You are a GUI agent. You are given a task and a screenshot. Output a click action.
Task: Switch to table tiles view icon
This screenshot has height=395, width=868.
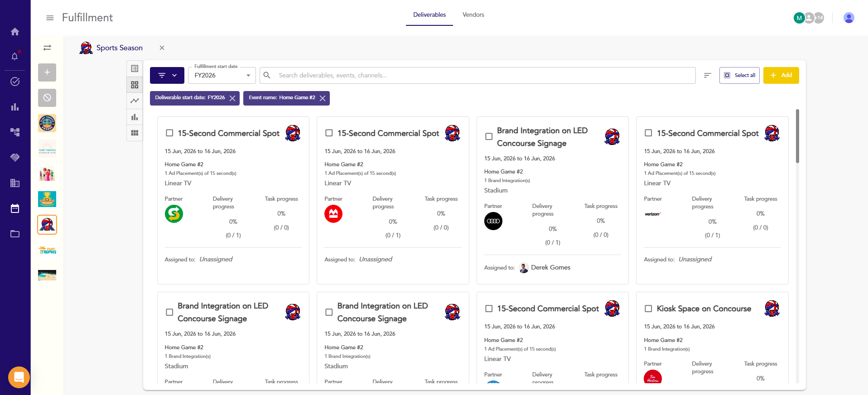[135, 133]
